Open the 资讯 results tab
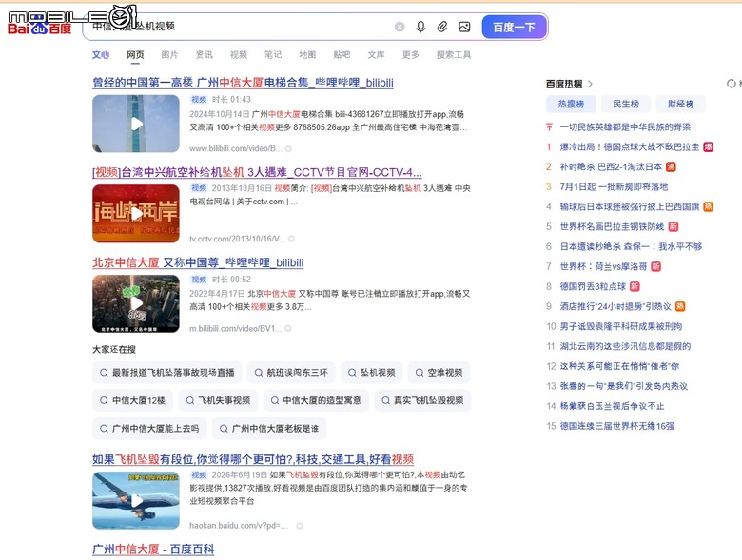Screen dimensions: 742x560 204,55
